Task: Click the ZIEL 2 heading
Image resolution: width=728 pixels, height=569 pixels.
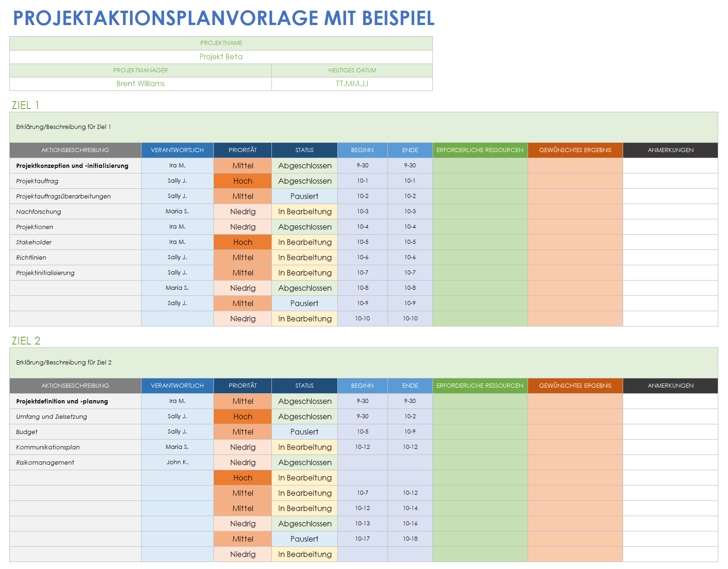Action: (x=26, y=341)
